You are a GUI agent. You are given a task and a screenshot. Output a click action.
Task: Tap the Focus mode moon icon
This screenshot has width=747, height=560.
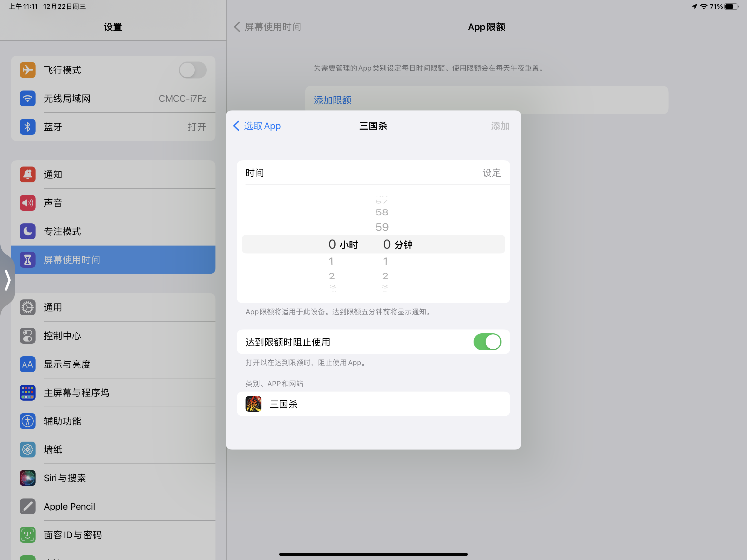[27, 231]
